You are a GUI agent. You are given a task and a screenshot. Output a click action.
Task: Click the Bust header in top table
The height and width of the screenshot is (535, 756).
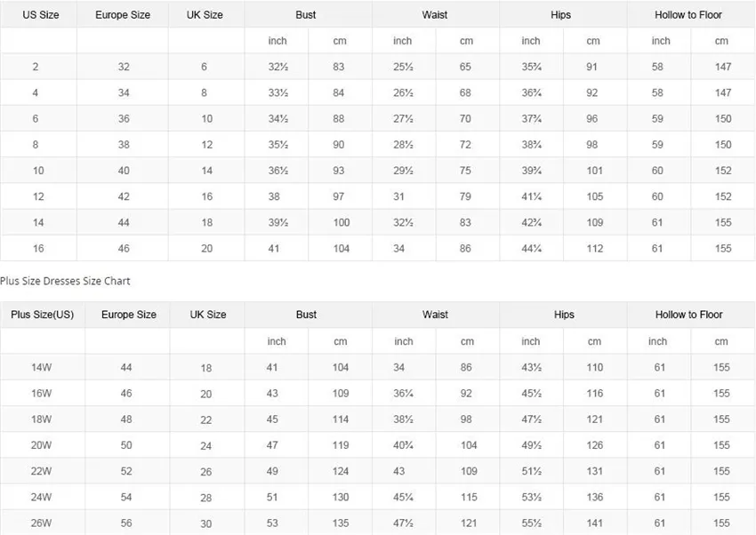click(306, 15)
